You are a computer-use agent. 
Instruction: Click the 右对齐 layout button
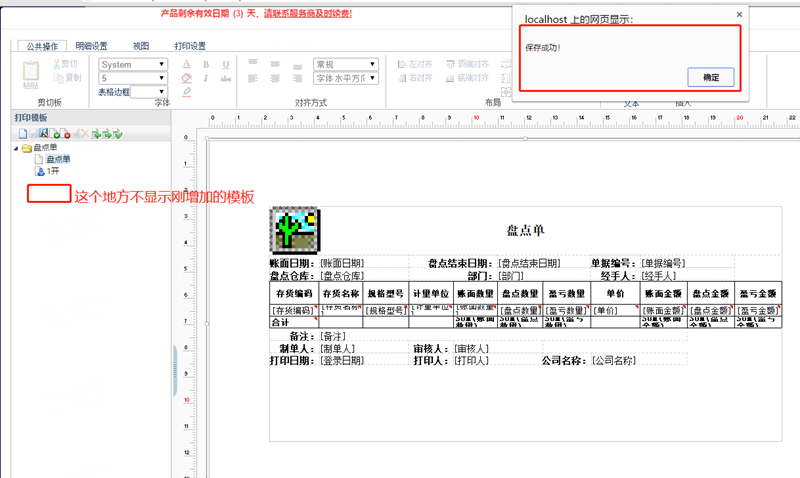(x=414, y=78)
